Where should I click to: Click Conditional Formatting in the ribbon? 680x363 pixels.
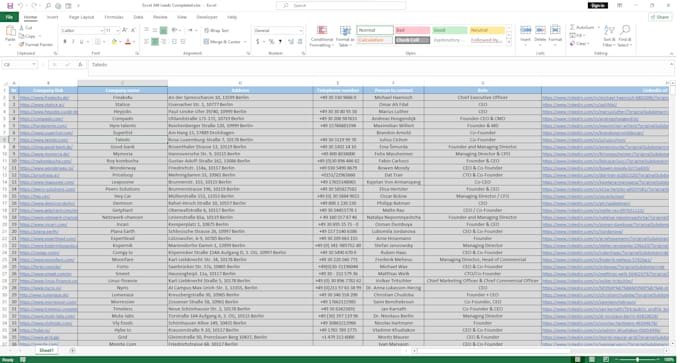point(321,36)
